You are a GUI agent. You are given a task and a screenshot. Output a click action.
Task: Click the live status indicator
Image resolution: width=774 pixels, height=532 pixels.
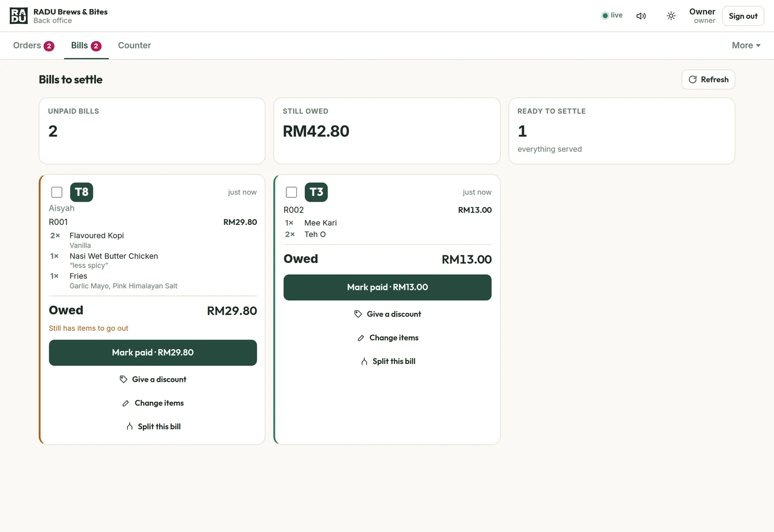coord(612,15)
